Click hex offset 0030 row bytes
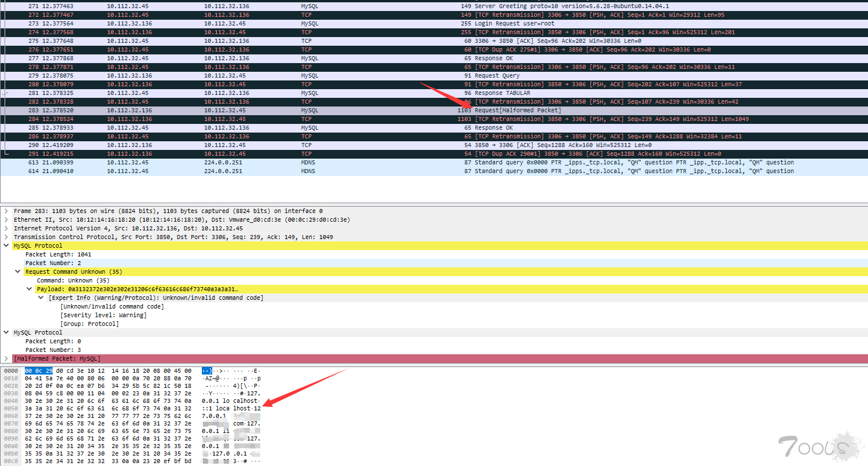The height and width of the screenshot is (466, 868). pyautogui.click(x=108, y=393)
